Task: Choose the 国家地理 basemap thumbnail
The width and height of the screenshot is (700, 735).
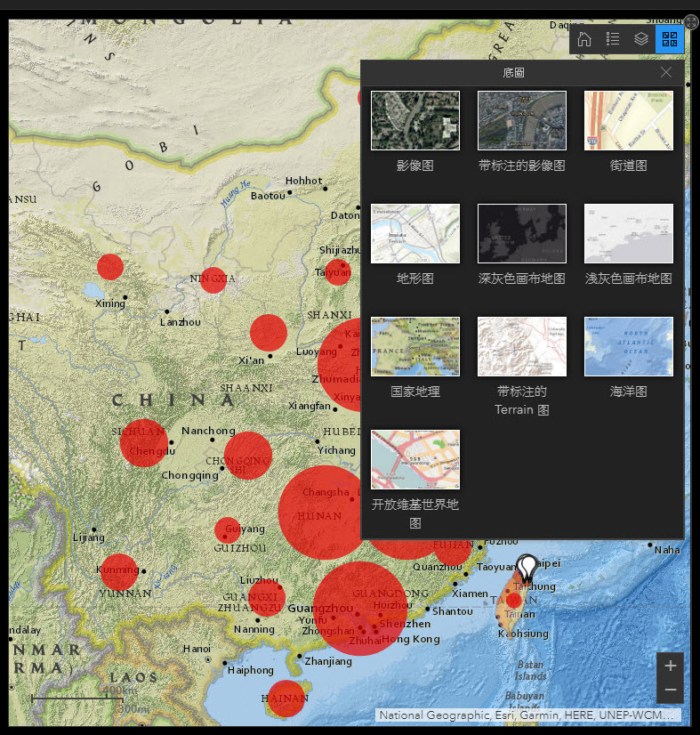Action: pyautogui.click(x=415, y=346)
